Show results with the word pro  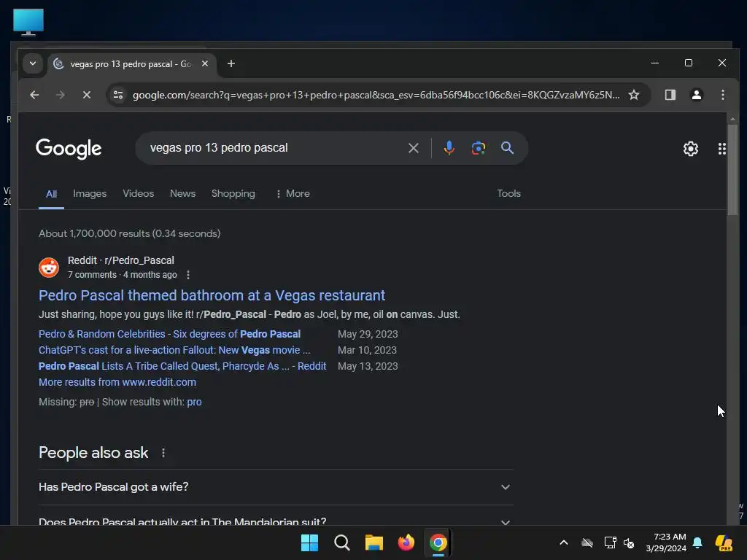coord(194,402)
